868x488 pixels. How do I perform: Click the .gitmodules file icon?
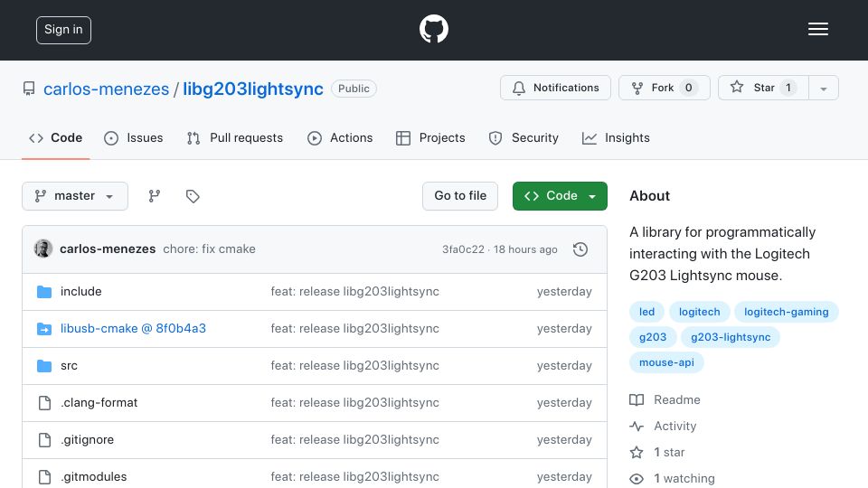point(44,477)
